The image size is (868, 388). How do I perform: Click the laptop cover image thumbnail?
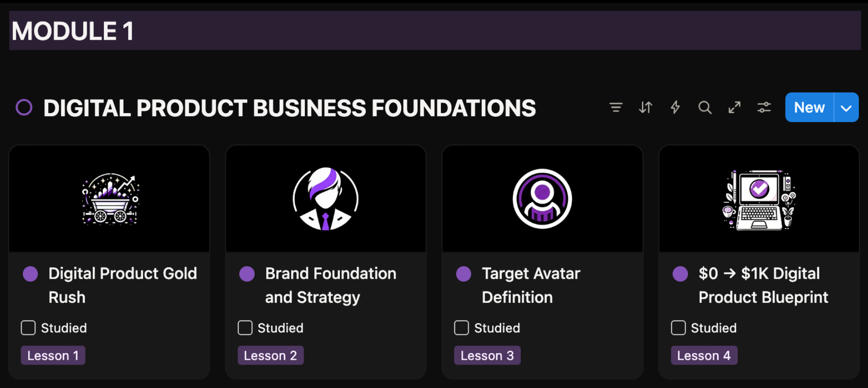759,199
